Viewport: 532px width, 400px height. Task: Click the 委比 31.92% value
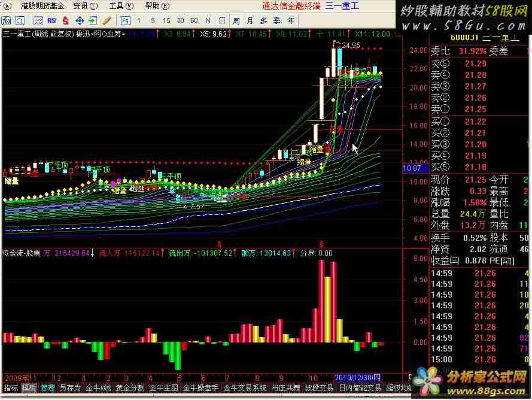coord(472,51)
